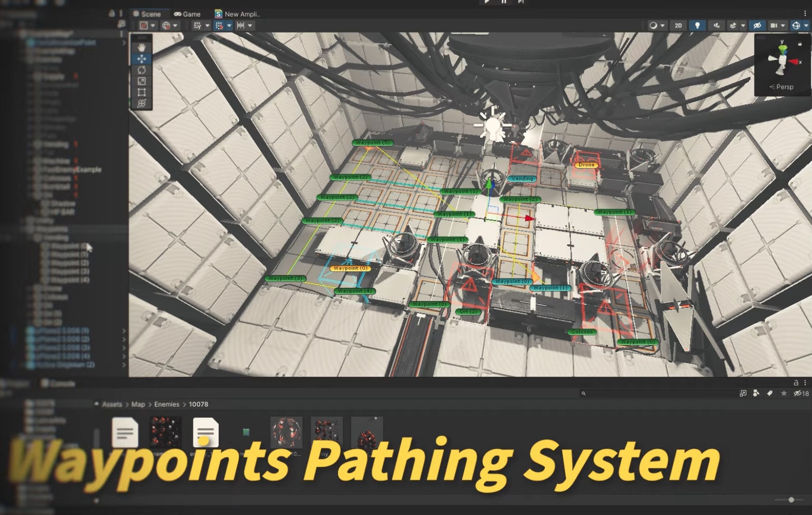Toggle grid visibility icon in scene toolbar
The height and width of the screenshot is (515, 812).
click(x=197, y=25)
